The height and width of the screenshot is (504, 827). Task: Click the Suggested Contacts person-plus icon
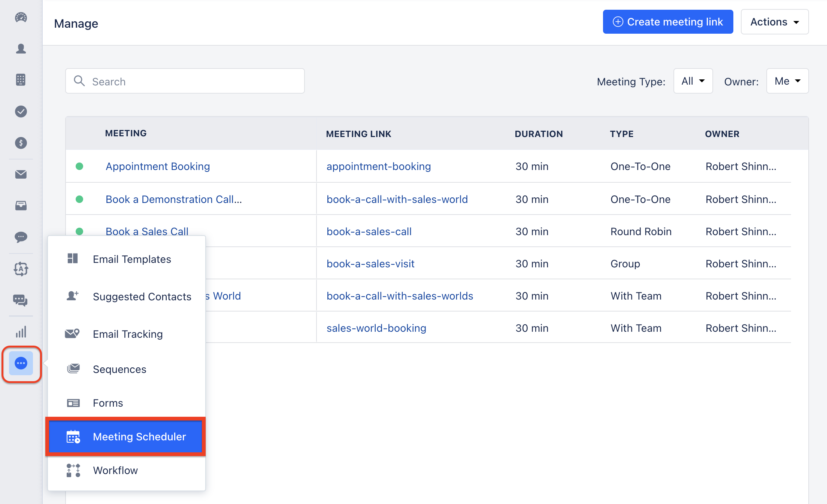pyautogui.click(x=73, y=296)
